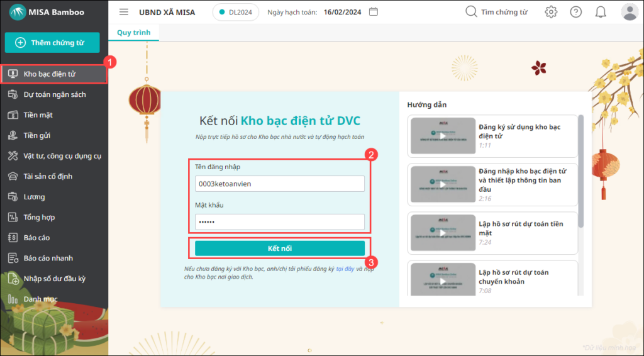Click the Hướng dẫn heading
The height and width of the screenshot is (356, 644).
427,104
